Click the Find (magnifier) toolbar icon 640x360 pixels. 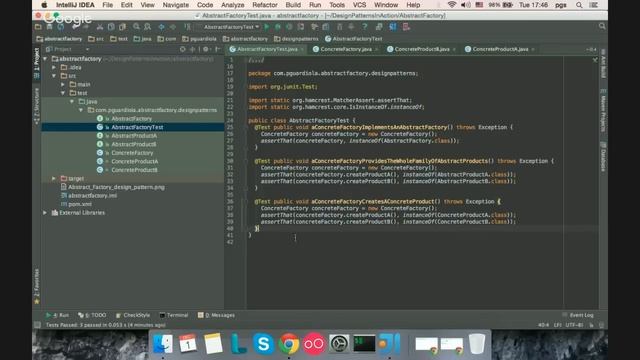[136, 27]
